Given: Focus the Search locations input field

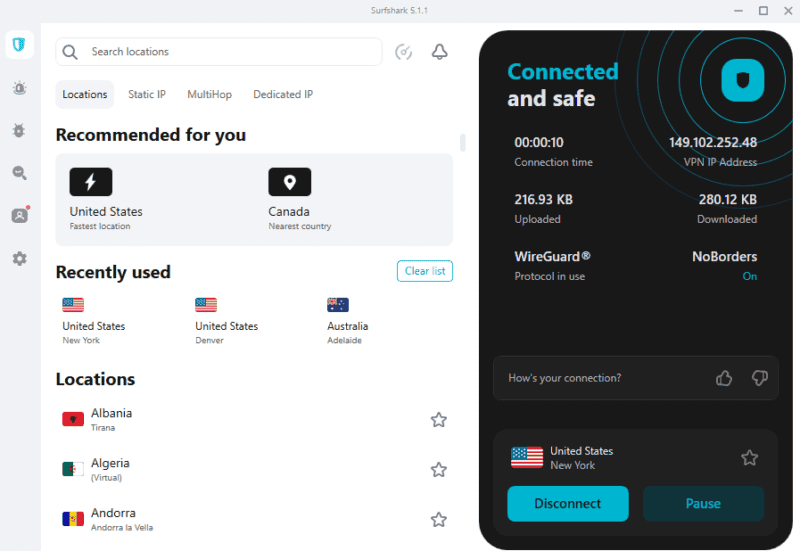Looking at the screenshot, I should (219, 52).
